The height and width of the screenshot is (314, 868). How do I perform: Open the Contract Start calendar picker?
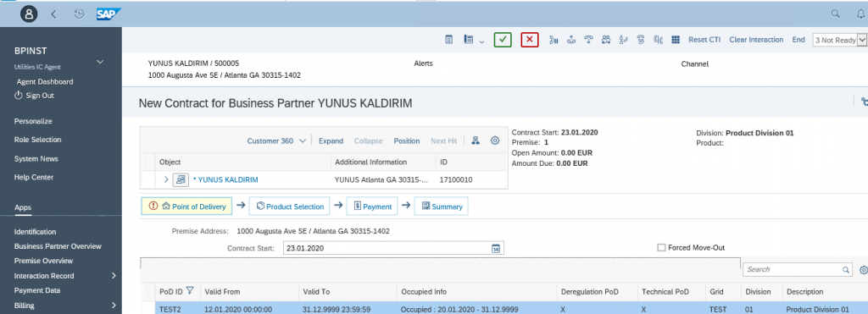497,248
